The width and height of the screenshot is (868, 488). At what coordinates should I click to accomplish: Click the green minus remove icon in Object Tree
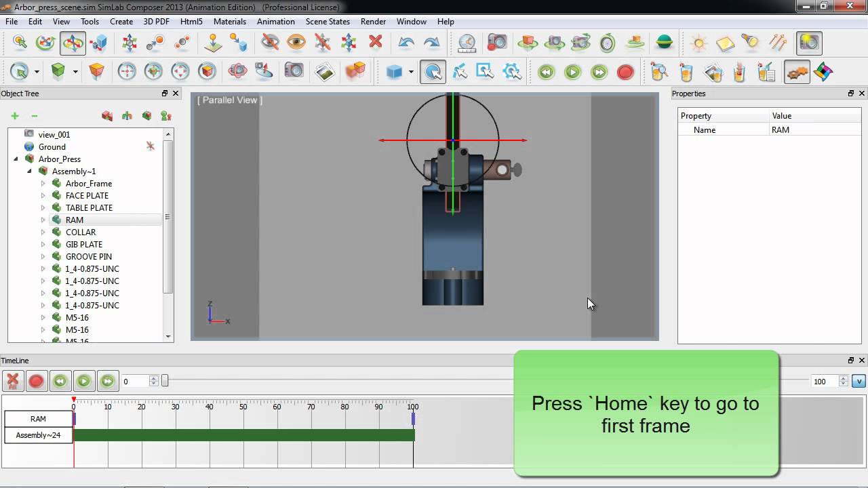pos(35,116)
